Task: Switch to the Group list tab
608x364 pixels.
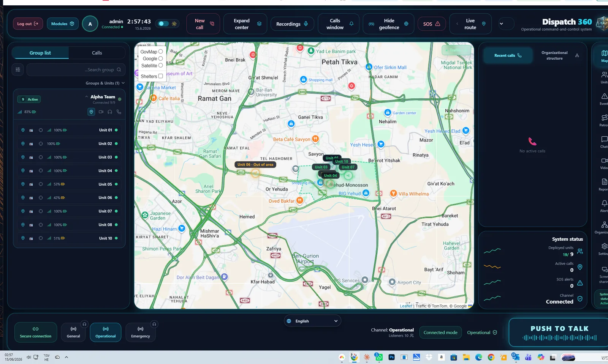Action: click(40, 53)
